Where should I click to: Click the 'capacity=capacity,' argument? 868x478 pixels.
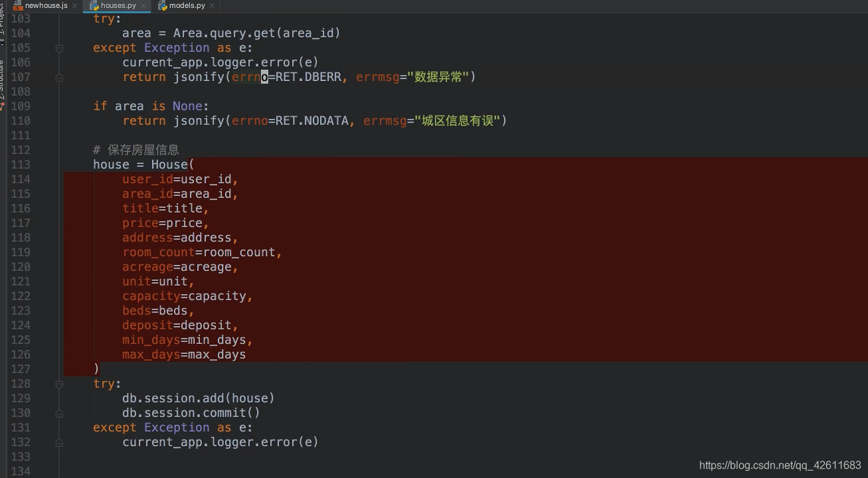(187, 296)
